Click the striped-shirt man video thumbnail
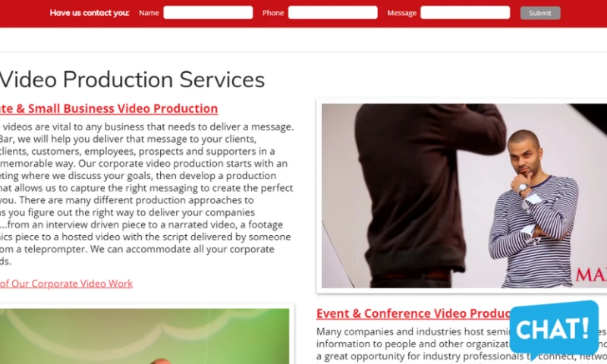The image size is (607, 364). pos(464,196)
